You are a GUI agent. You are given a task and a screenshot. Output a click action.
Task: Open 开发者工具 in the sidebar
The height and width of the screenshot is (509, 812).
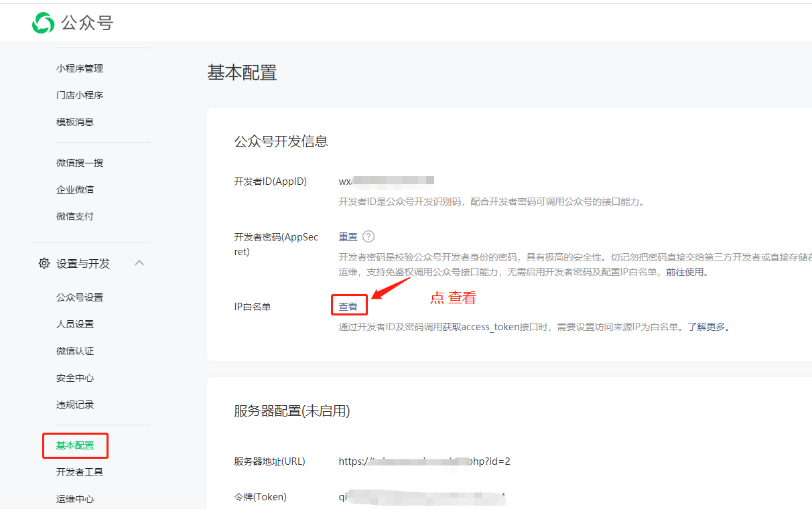[x=80, y=472]
